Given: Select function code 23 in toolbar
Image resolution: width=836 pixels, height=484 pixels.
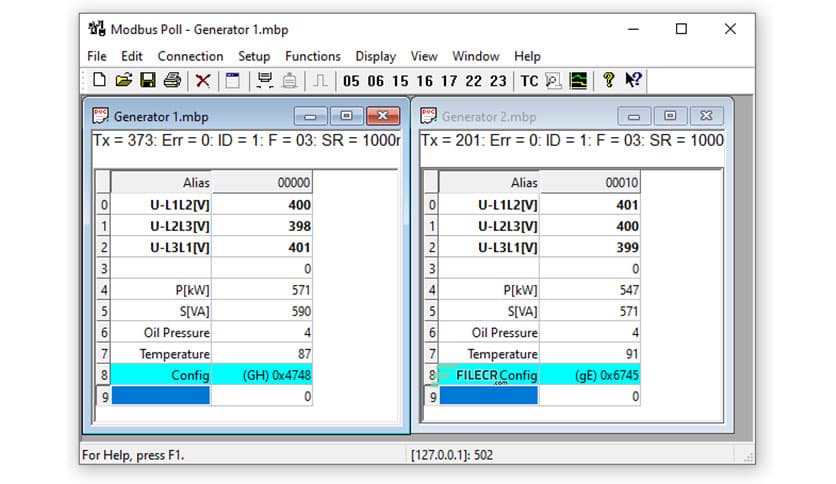Looking at the screenshot, I should tap(498, 81).
